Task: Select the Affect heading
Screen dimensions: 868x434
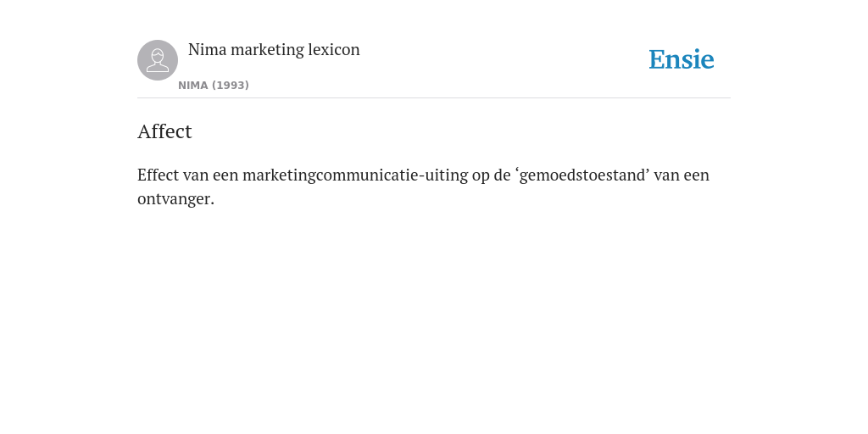Action: (x=164, y=131)
